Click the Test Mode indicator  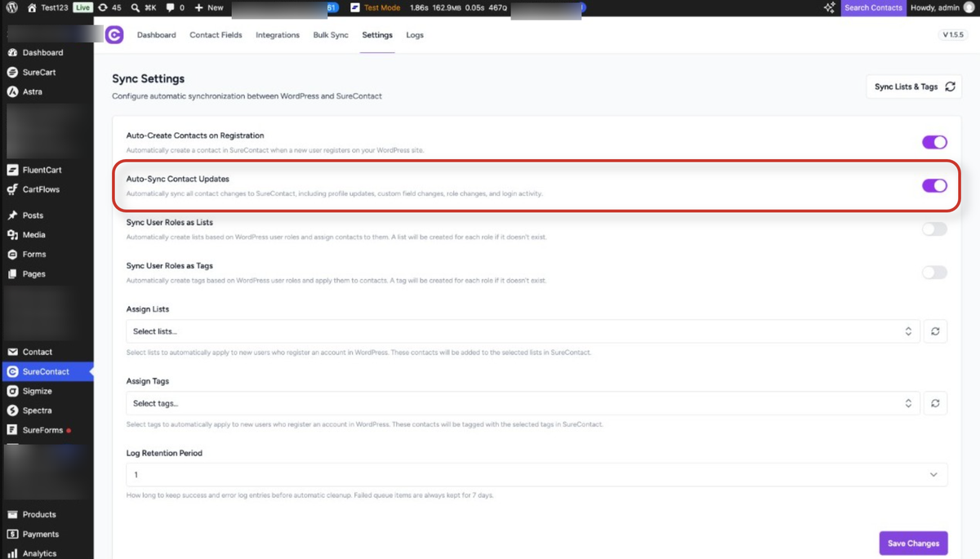point(376,7)
